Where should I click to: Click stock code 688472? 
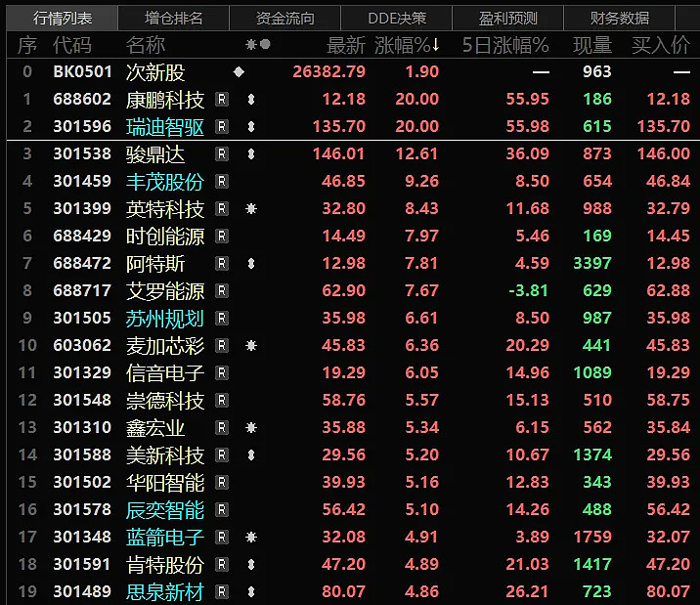(82, 263)
